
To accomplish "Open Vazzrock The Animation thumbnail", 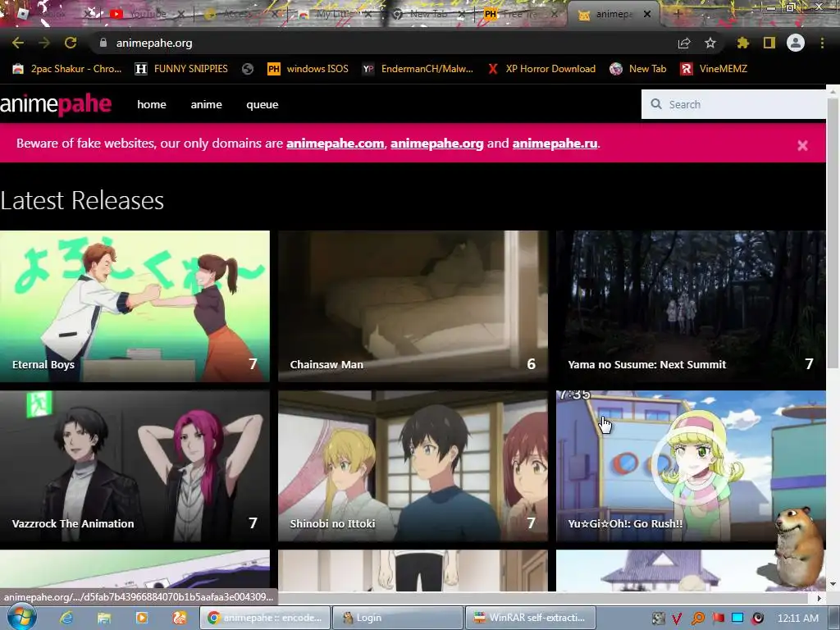I will click(x=135, y=466).
